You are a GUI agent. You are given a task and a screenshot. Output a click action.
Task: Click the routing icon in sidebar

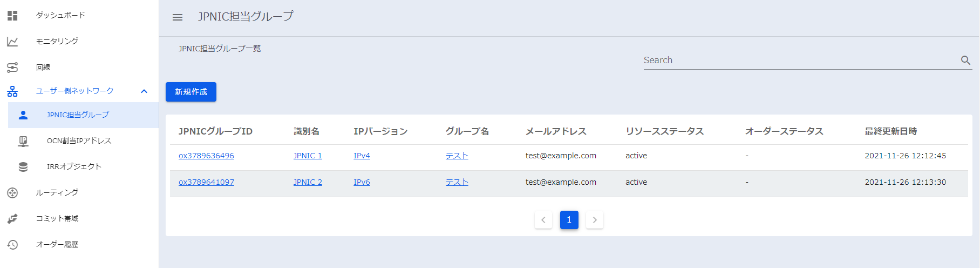point(12,193)
